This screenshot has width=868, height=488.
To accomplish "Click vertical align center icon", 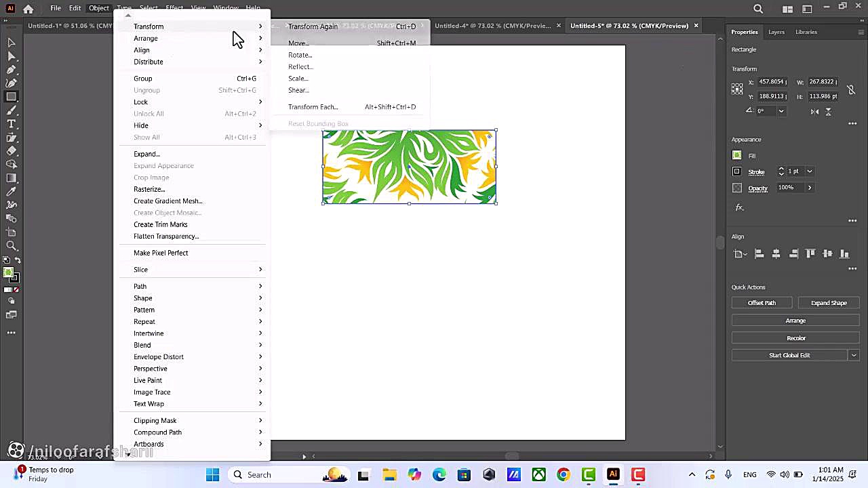I will click(x=827, y=253).
